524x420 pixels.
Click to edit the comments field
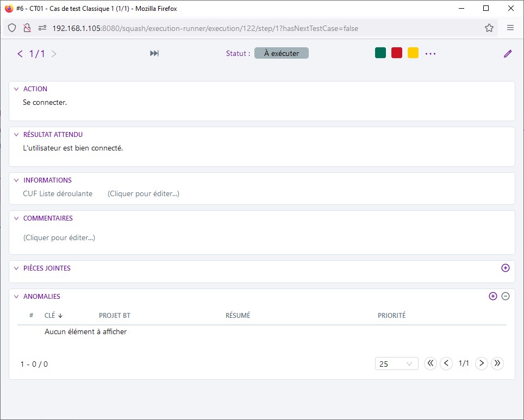[59, 237]
